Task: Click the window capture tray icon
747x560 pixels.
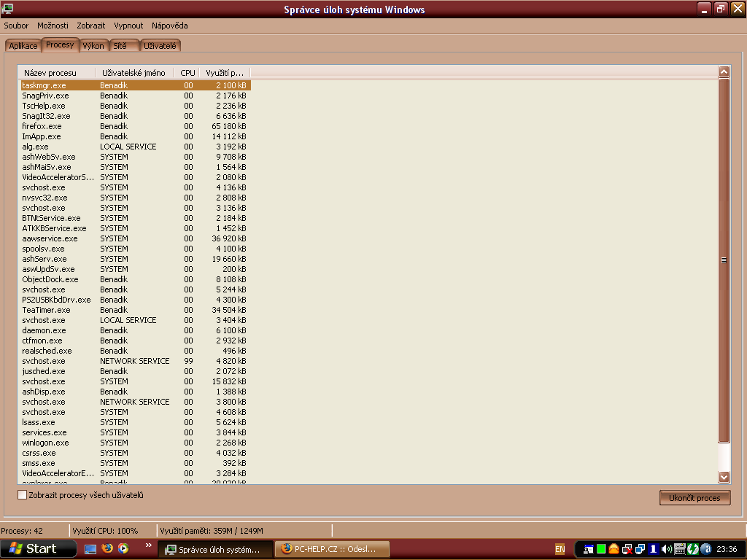Action: (x=589, y=550)
